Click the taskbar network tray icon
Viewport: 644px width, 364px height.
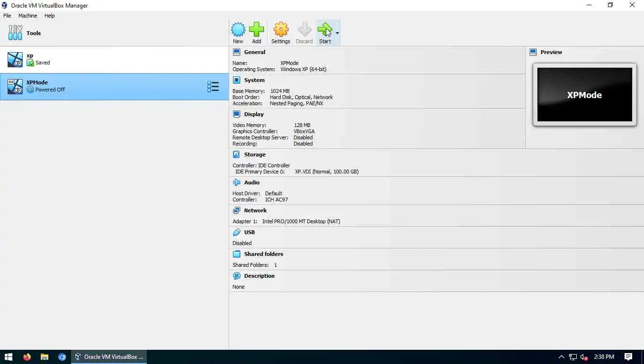[573, 357]
